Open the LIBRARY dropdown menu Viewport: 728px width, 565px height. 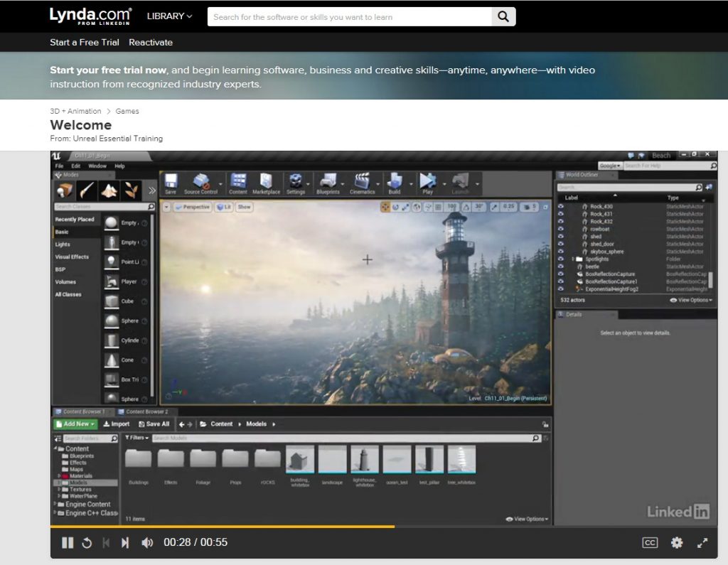tap(169, 16)
